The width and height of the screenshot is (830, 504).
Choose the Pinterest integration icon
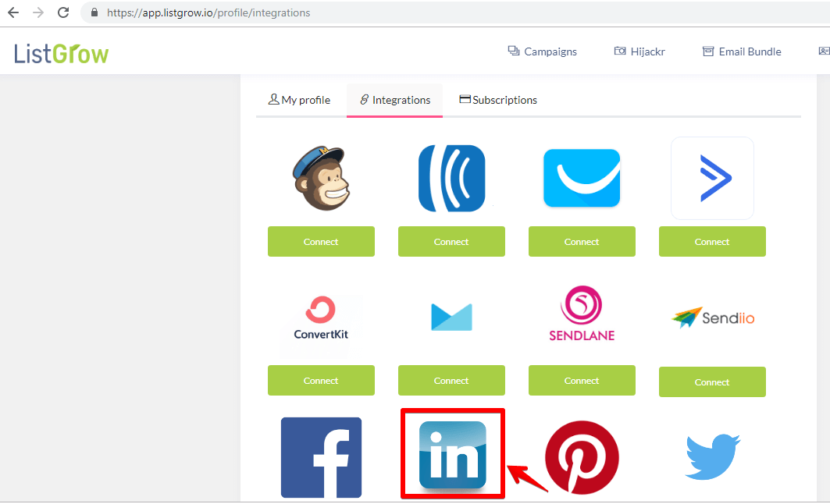point(582,457)
